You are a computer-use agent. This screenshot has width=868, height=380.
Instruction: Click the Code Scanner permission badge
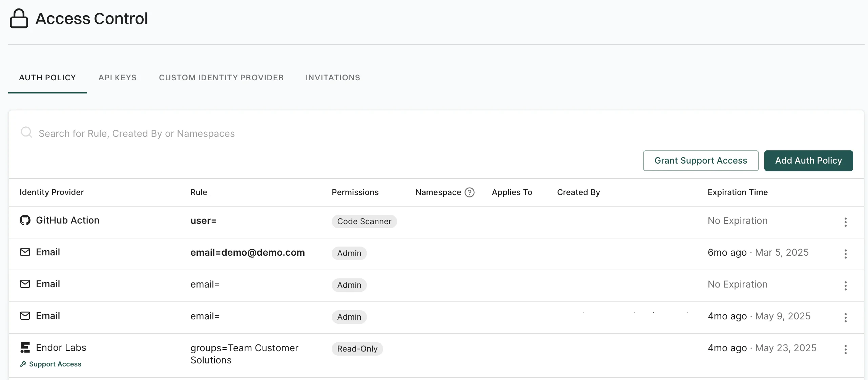coord(364,221)
